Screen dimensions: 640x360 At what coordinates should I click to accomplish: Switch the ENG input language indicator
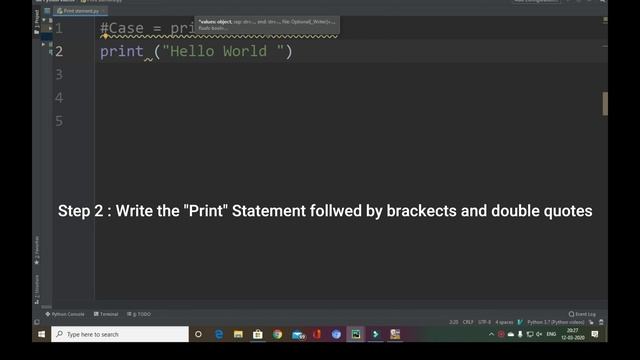point(551,334)
